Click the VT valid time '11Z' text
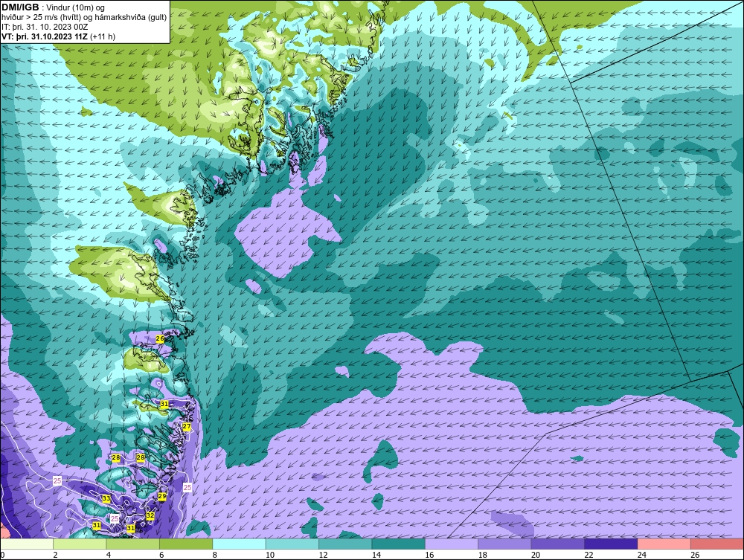The image size is (744, 560). point(45,36)
